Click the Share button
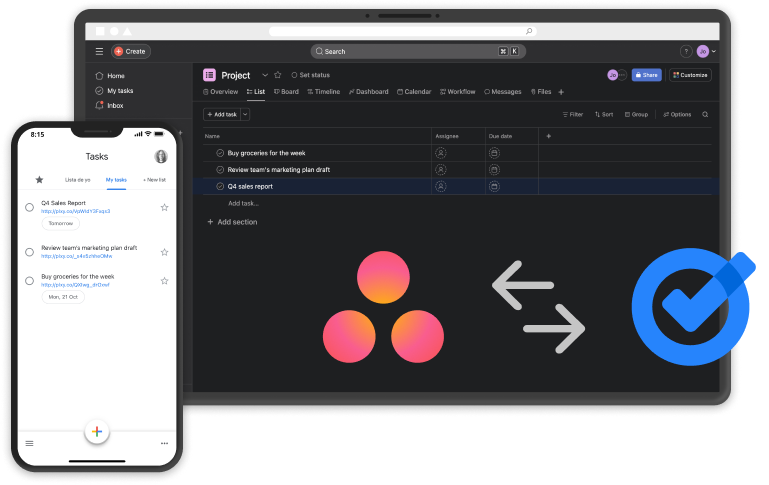Screen dimensions: 769x485 tap(646, 75)
